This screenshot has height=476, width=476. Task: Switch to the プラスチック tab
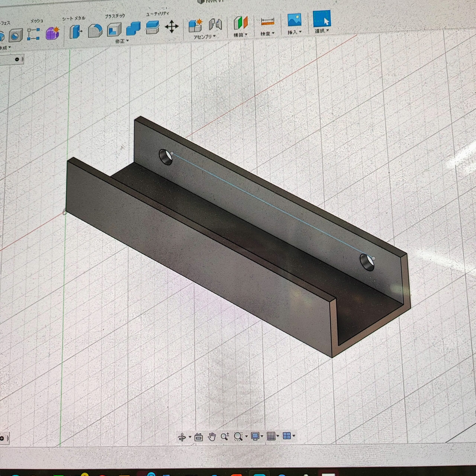coord(115,16)
